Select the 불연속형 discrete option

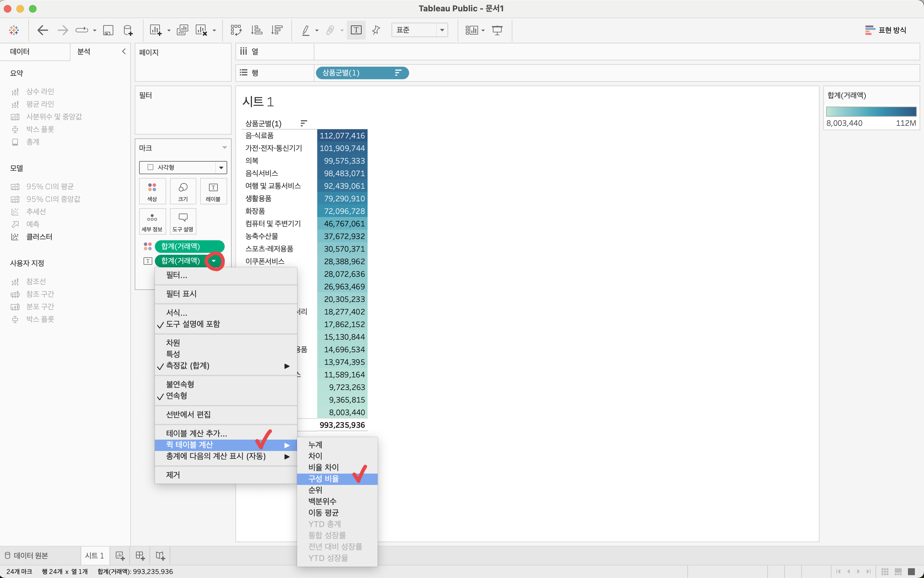click(x=180, y=384)
